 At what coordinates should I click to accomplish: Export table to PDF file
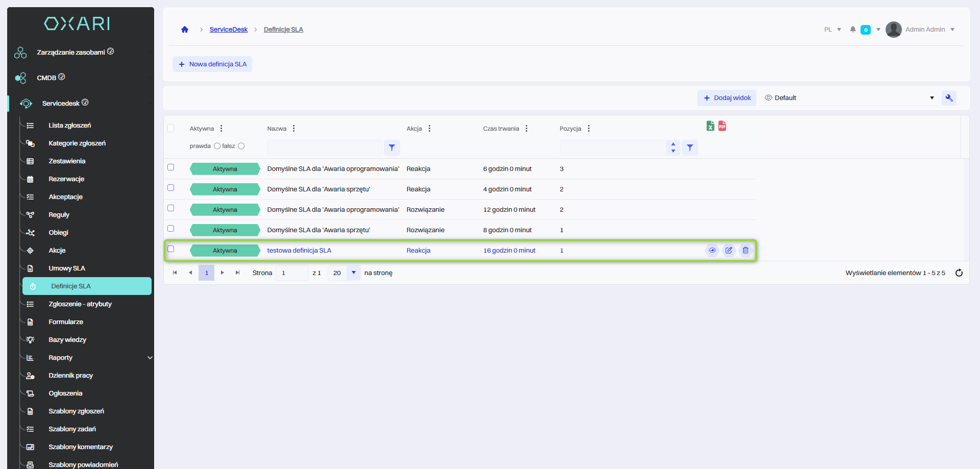tap(722, 126)
